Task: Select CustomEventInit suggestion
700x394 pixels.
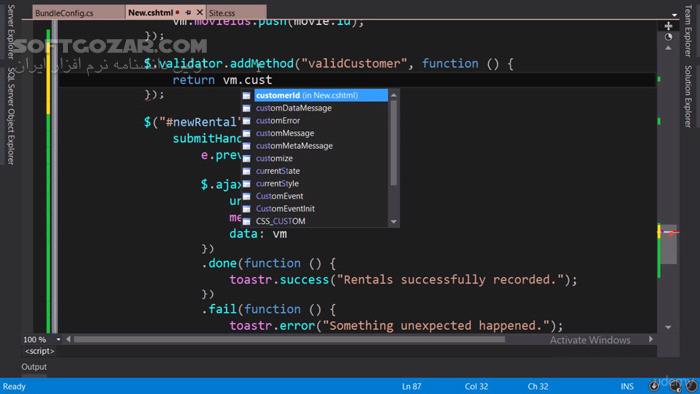Action: [x=285, y=208]
